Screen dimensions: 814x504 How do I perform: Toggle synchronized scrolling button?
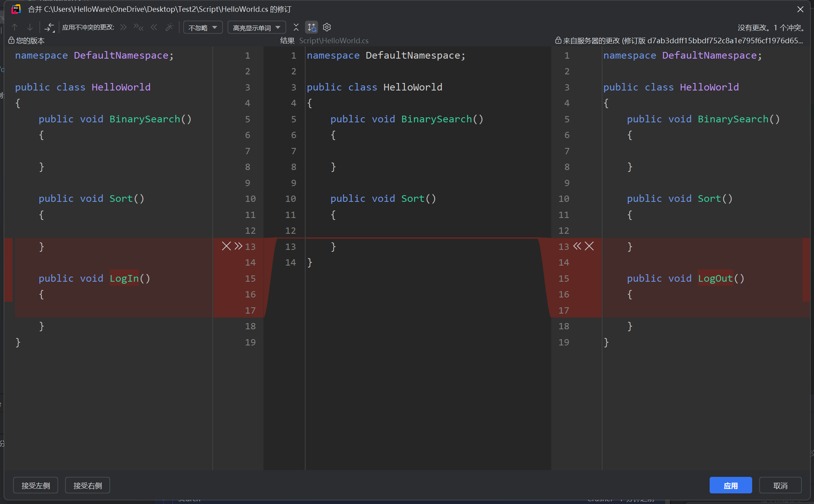(312, 27)
